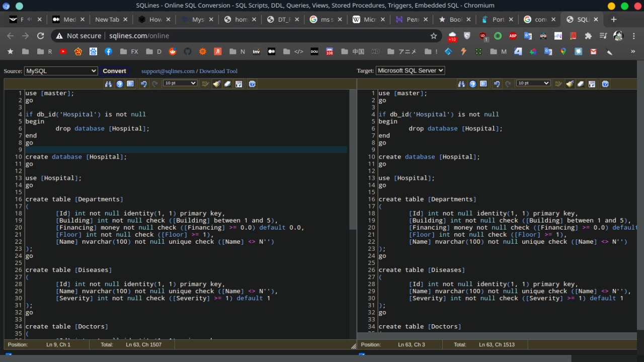Expand the 'M' bookmarks folder
The width and height of the screenshot is (644, 362).
[498, 51]
